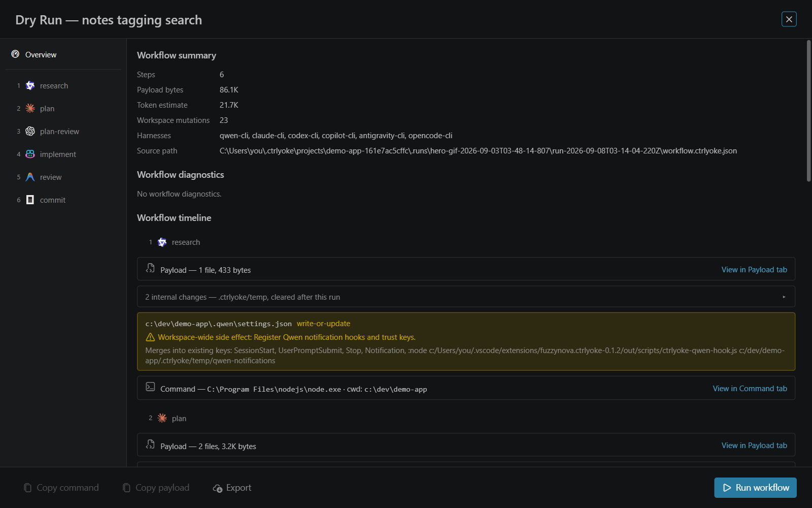Click the write-or-update label
This screenshot has height=508, width=812.
(x=324, y=324)
